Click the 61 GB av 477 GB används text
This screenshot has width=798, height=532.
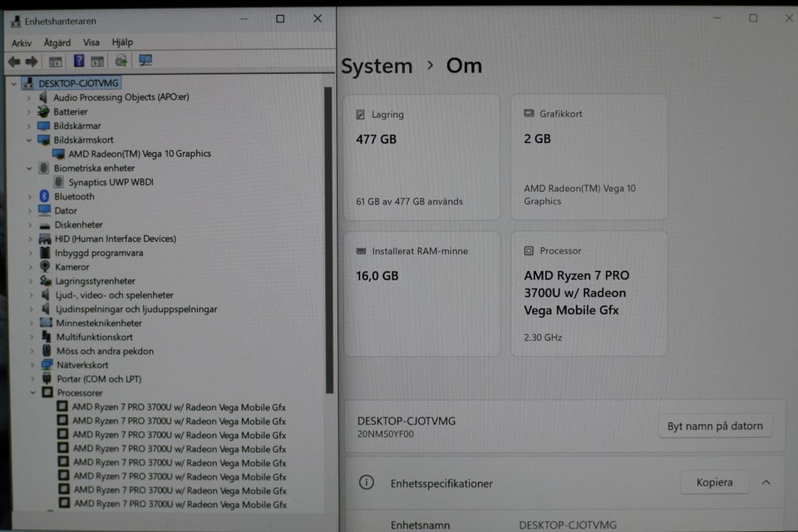click(x=410, y=202)
